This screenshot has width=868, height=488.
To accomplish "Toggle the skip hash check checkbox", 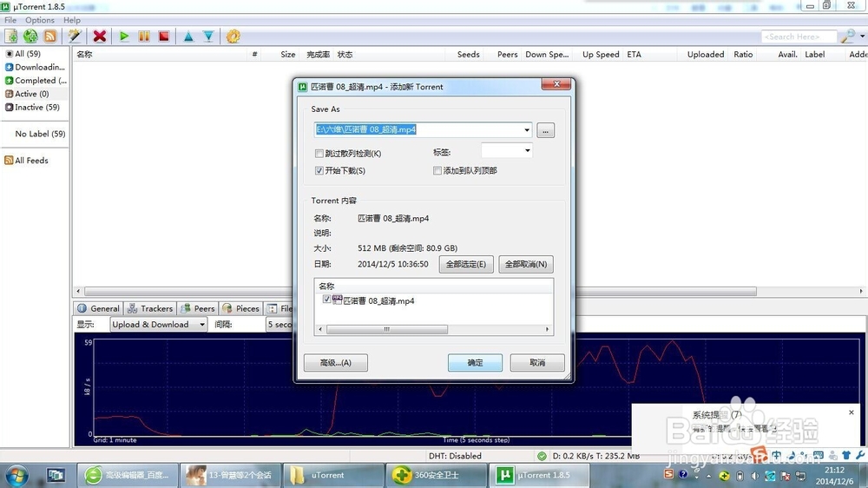I will click(x=319, y=154).
